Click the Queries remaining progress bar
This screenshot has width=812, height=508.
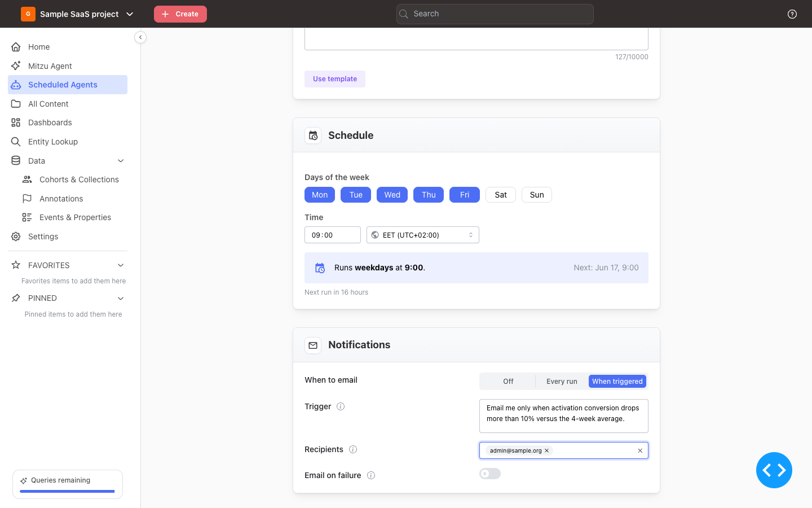[x=67, y=492]
